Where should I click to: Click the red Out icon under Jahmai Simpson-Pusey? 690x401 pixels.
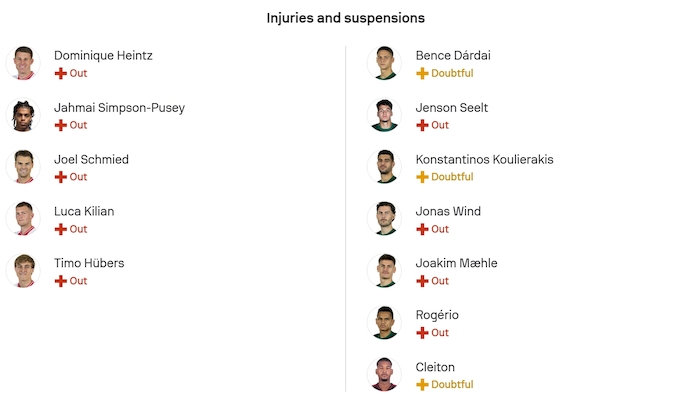pos(60,125)
